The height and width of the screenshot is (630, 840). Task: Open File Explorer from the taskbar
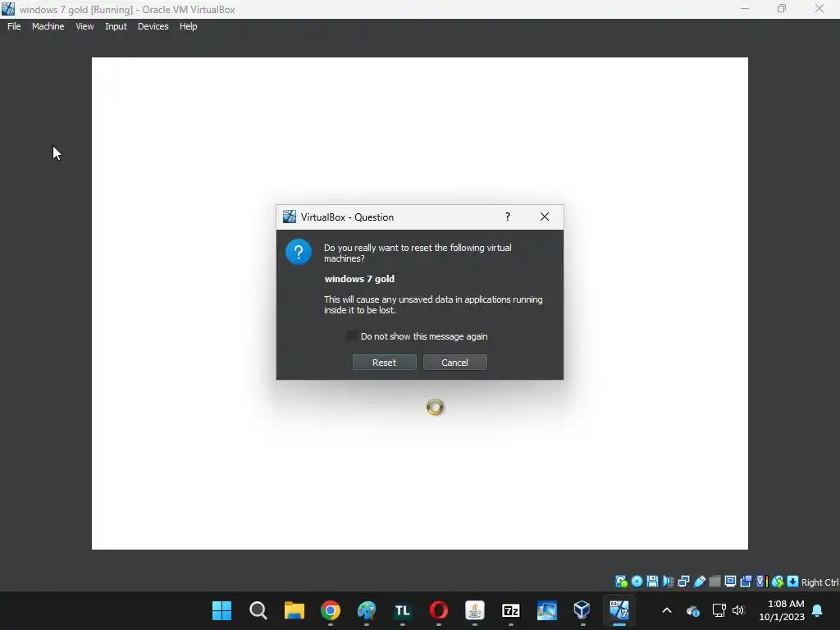294,610
